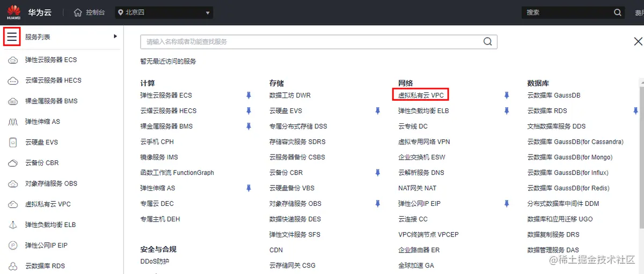Toggle pin for 云硬盘 EVS in 存储
The image size is (644, 274).
point(378,111)
